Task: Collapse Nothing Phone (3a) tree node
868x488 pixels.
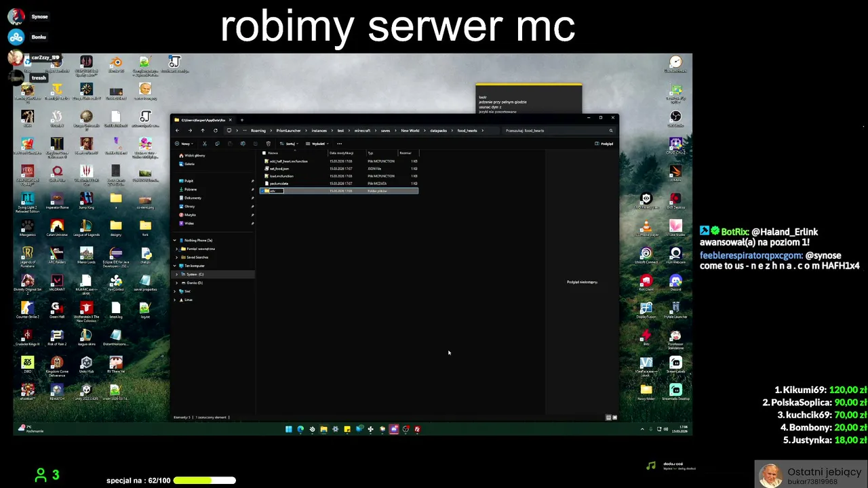Action: [x=175, y=241]
